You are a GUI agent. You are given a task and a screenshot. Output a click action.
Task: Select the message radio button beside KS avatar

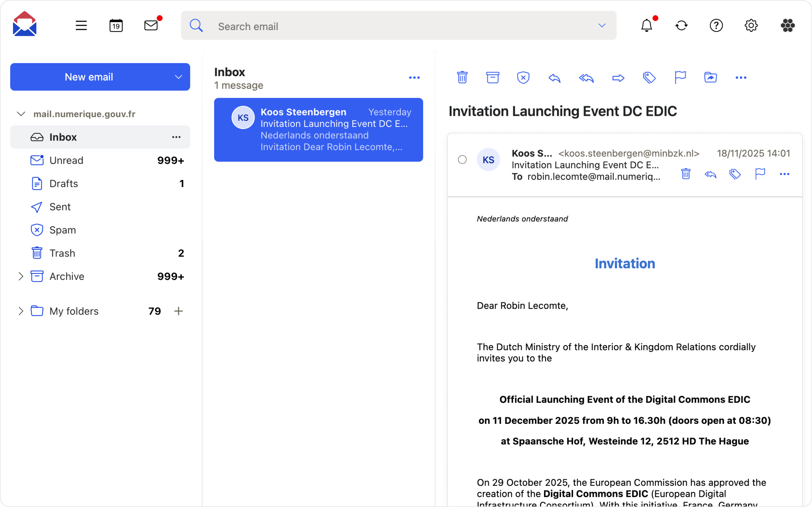(462, 159)
